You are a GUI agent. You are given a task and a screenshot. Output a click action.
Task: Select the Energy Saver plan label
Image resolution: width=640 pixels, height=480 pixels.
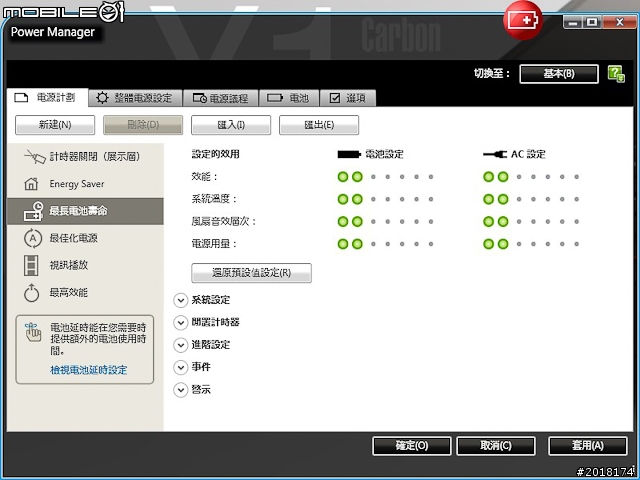coord(77,184)
